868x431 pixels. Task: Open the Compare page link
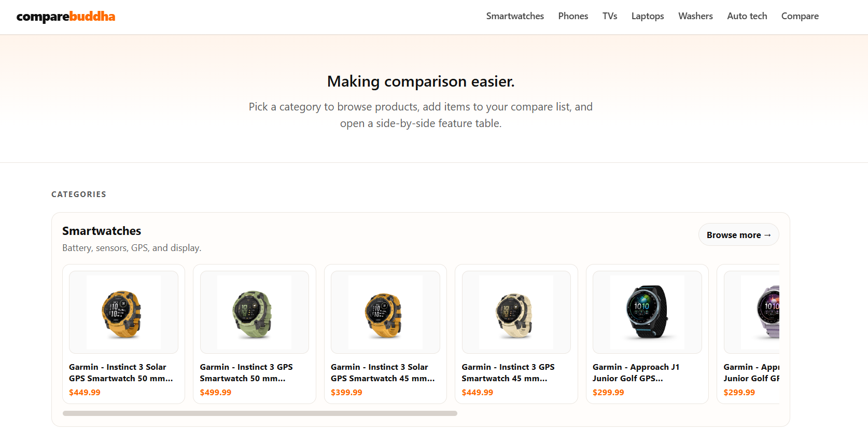coord(800,16)
